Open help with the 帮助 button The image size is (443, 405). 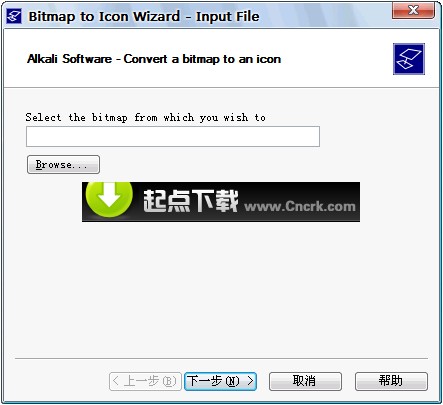pyautogui.click(x=391, y=381)
